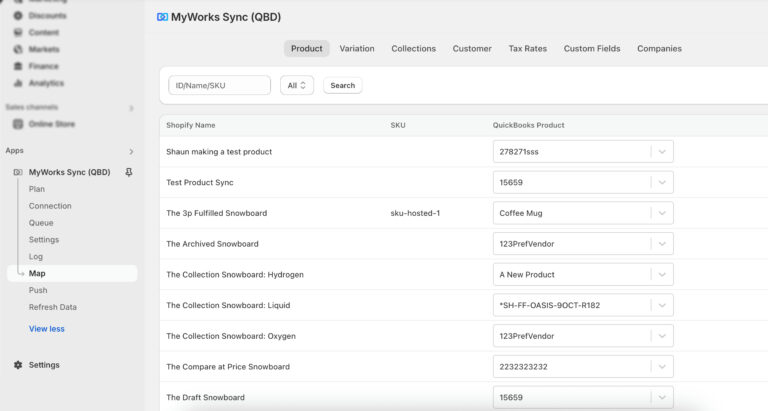Select the Product tab

307,48
